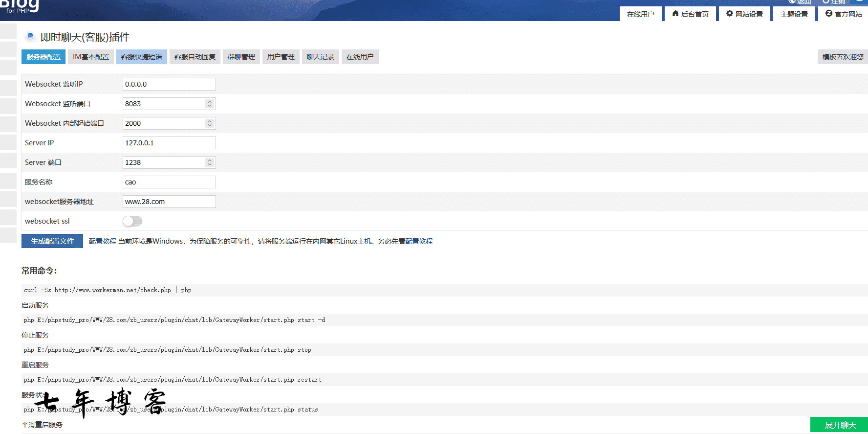Open the first 配置教程 link
This screenshot has width=868, height=434.
[103, 241]
